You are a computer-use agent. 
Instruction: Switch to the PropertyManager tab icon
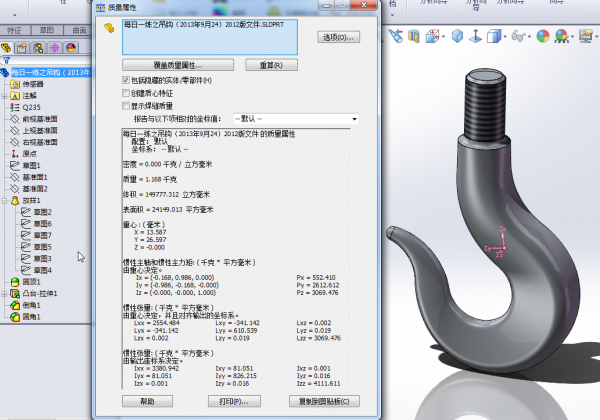tap(22, 48)
